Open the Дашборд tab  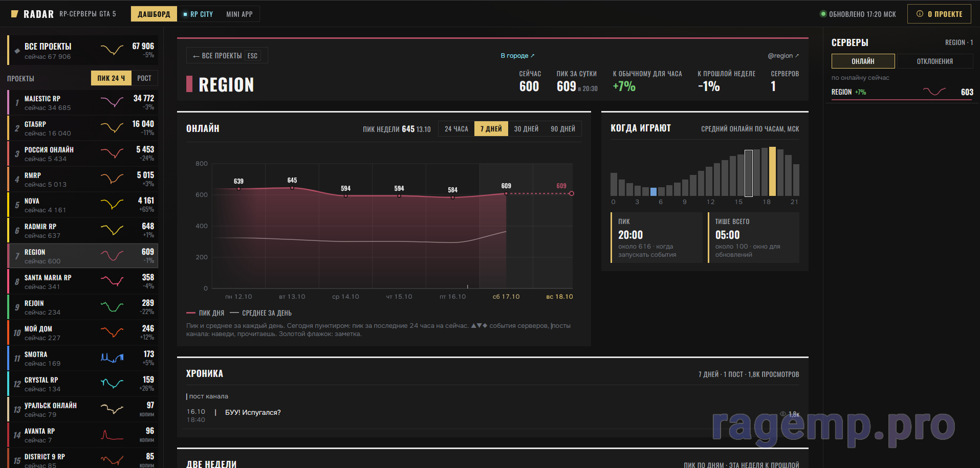coord(154,14)
